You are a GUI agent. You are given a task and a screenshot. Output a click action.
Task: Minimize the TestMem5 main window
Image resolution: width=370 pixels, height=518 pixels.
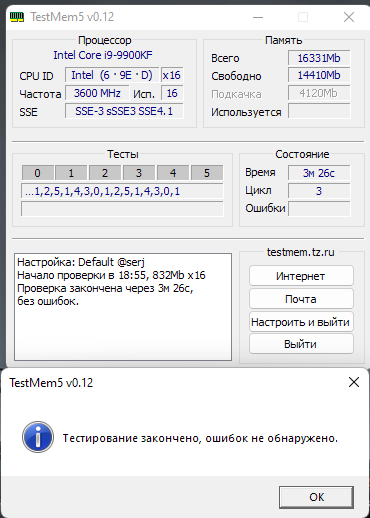tap(258, 17)
